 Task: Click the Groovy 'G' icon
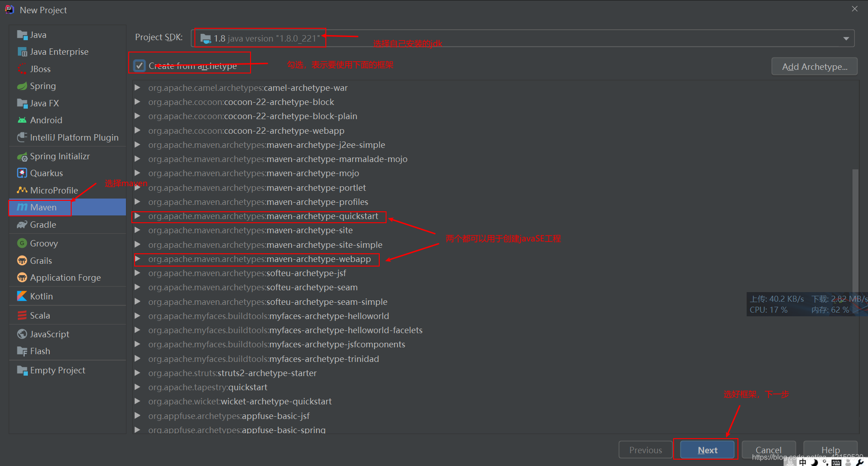point(22,243)
